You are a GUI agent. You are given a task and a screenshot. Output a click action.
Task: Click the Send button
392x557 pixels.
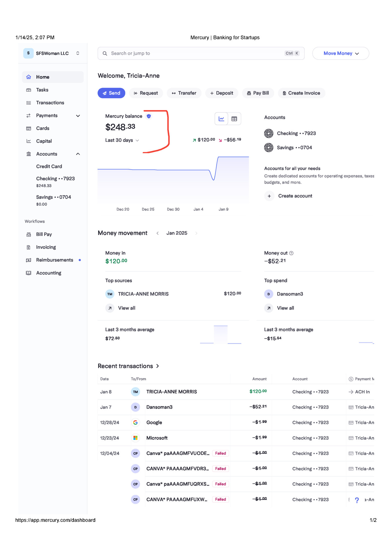point(111,93)
